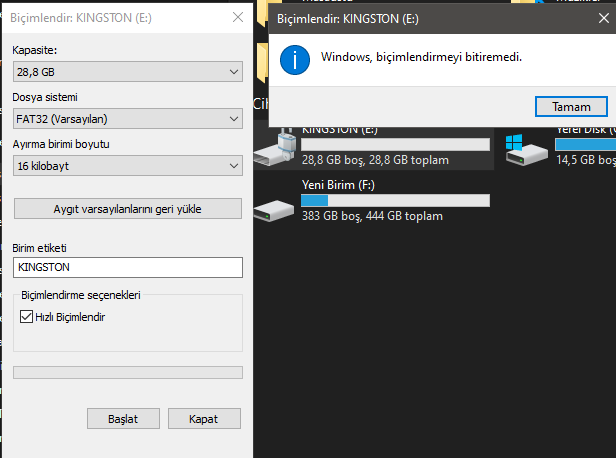Click the 'Windows, biçimlendirmeyi bitiremedi.' message

pyautogui.click(x=421, y=57)
